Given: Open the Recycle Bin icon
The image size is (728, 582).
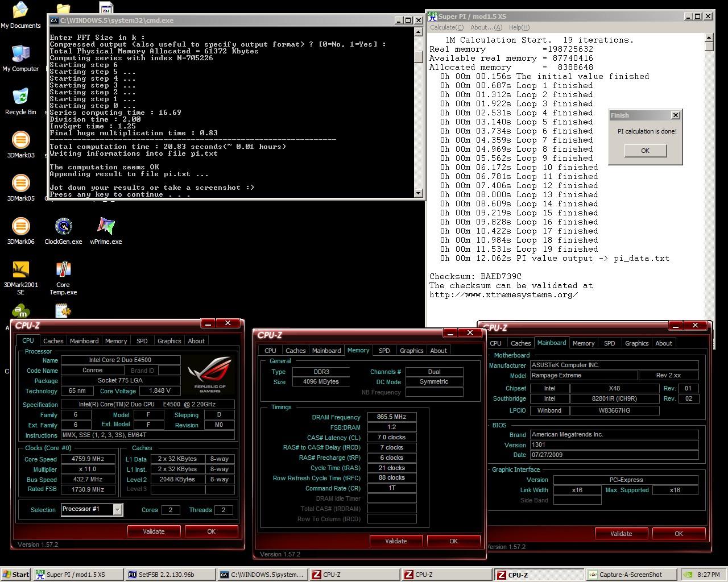Looking at the screenshot, I should pyautogui.click(x=20, y=101).
